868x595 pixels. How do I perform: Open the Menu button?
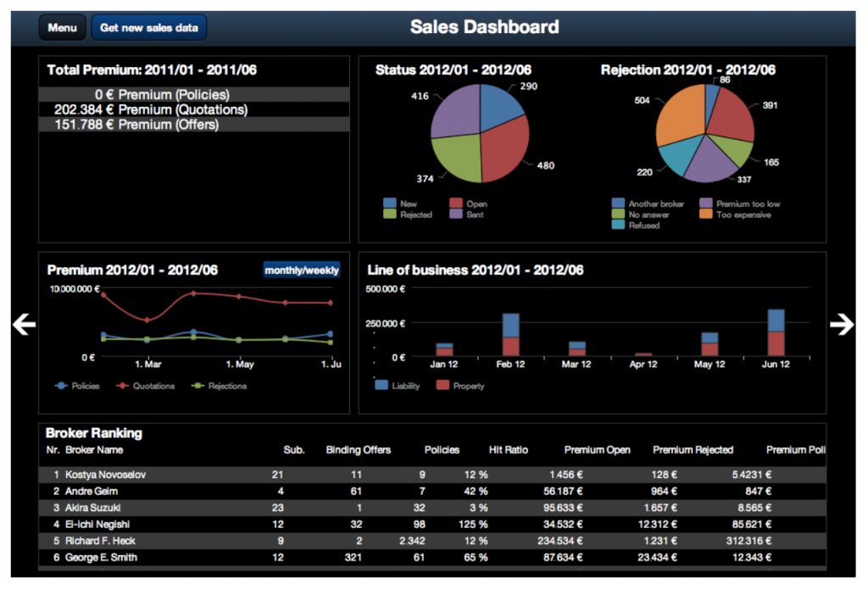(x=62, y=28)
